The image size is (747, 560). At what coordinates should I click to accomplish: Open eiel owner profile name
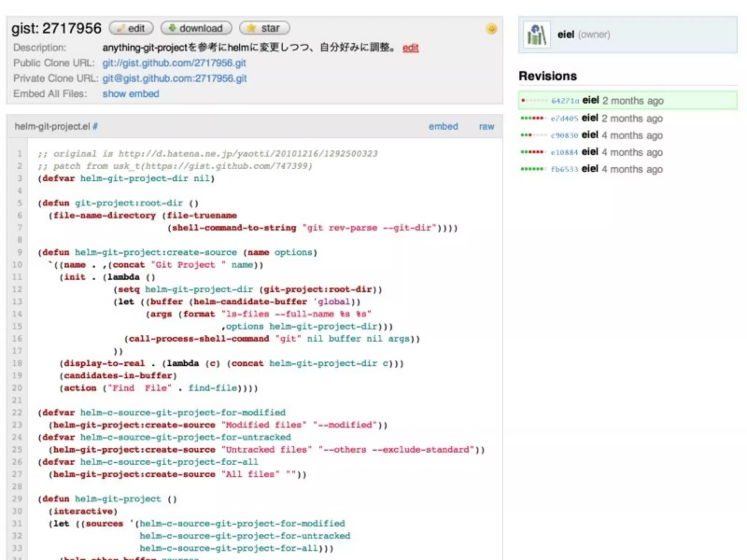coord(566,35)
